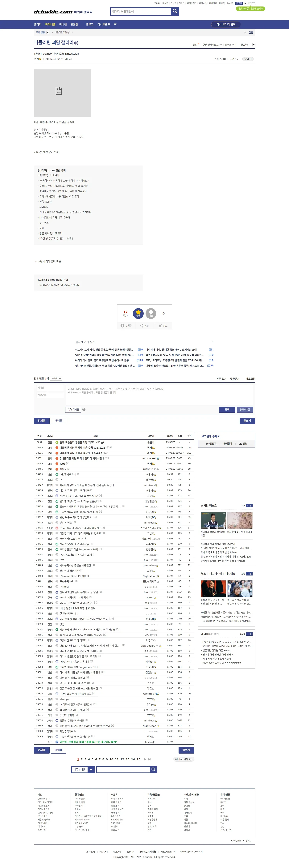The width and height of the screenshot is (289, 868).
Task: Show next 실시간 베스트 page arrow
Action: [251, 505]
